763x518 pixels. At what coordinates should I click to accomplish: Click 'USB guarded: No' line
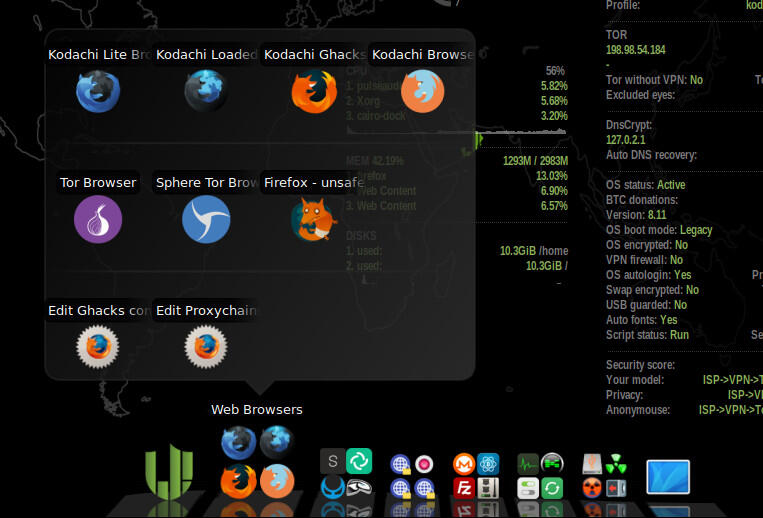[646, 305]
